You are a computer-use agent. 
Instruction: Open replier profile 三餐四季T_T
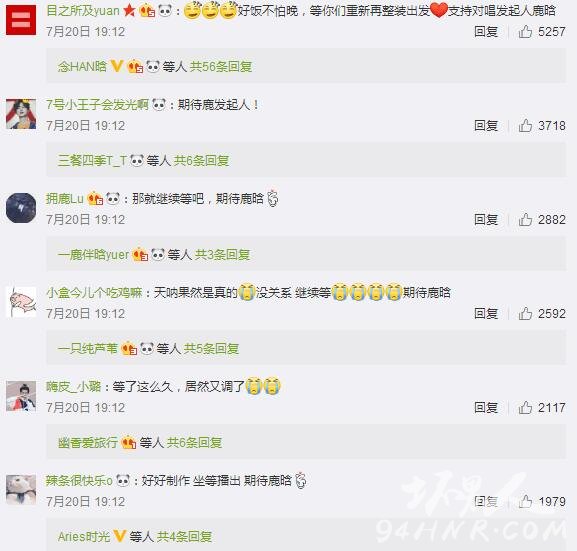pos(92,160)
